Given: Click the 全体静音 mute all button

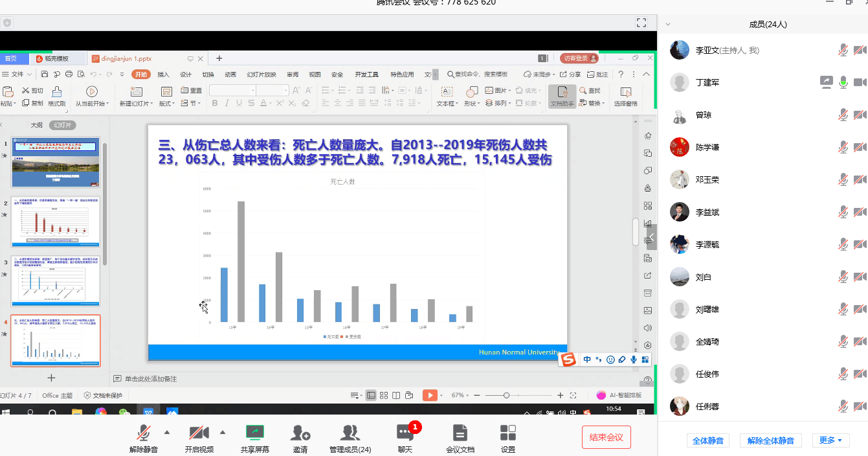Looking at the screenshot, I should click(708, 440).
